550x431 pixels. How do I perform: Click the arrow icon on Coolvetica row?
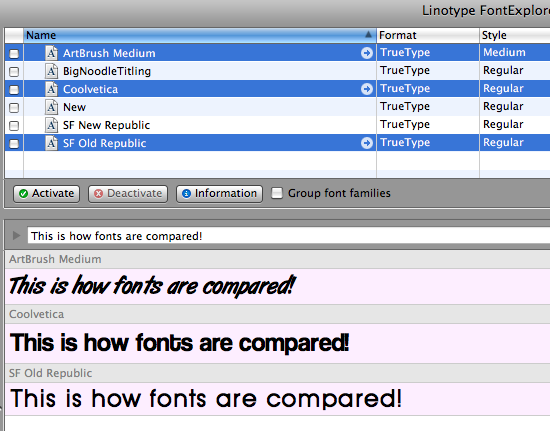coord(367,89)
